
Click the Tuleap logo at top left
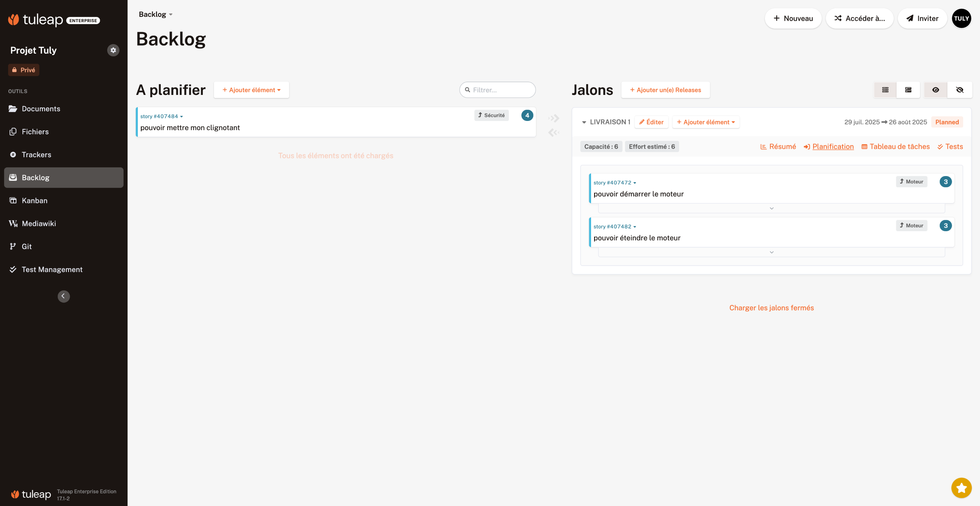tap(36, 19)
